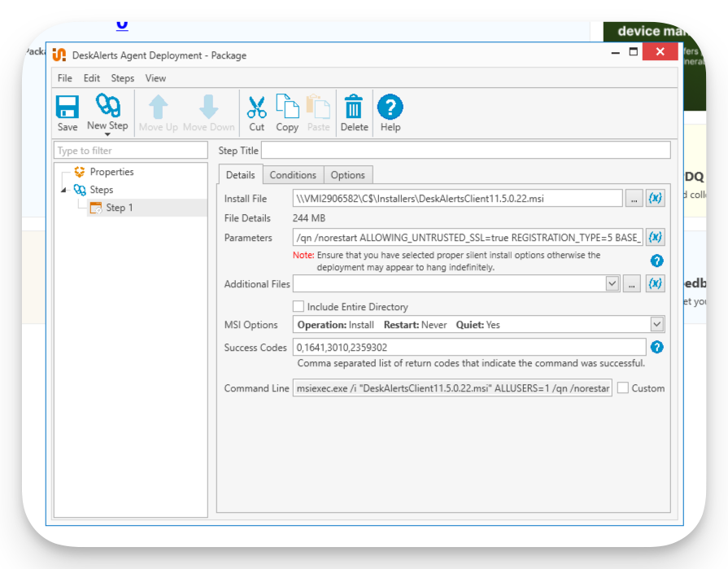Click the Type to filter search field
This screenshot has width=728, height=569.
pos(130,150)
